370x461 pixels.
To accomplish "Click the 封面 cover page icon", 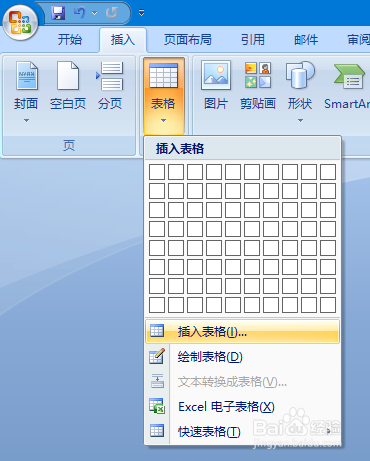I will [x=27, y=76].
